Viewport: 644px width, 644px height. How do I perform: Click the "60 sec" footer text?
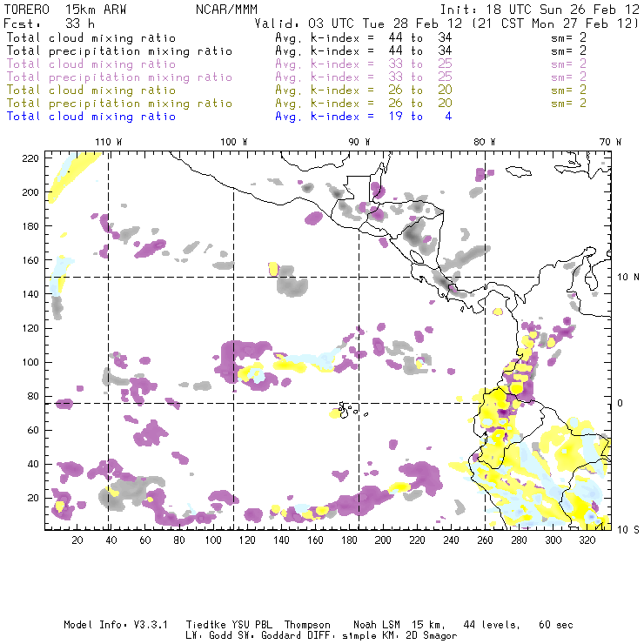(556, 625)
